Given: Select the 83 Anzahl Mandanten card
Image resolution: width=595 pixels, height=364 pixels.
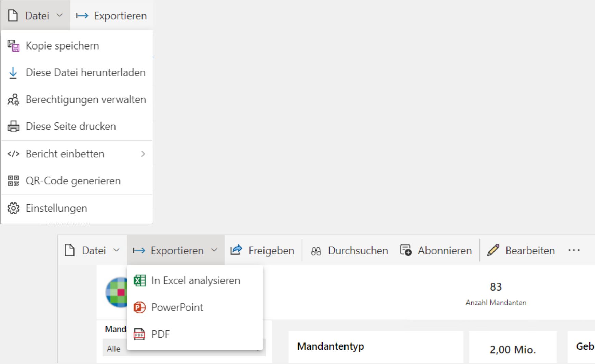Looking at the screenshot, I should (496, 293).
